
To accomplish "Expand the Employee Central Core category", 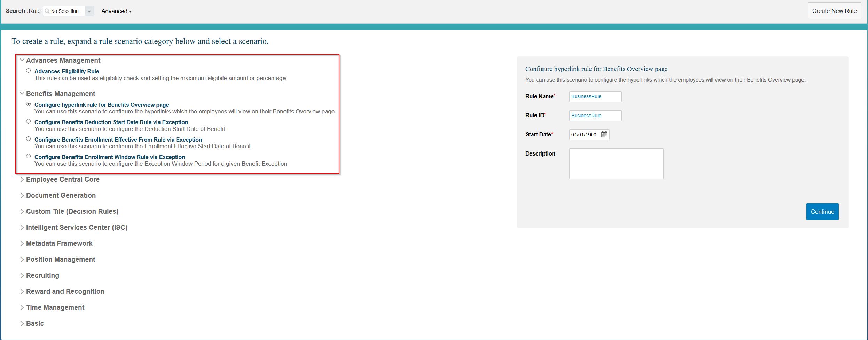I will [x=22, y=180].
